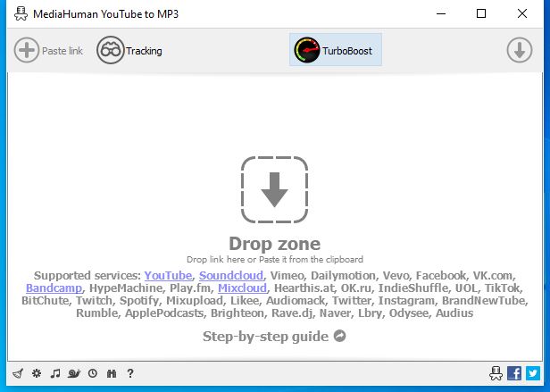Maximize the MediaHuman window

[481, 13]
